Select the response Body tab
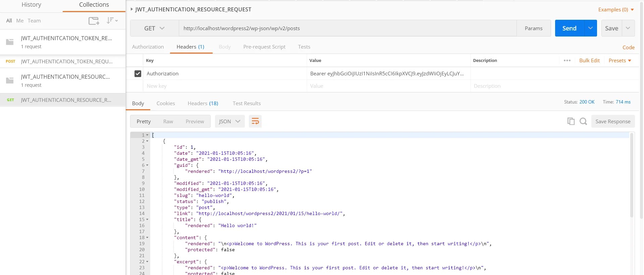Image resolution: width=644 pixels, height=275 pixels. click(x=138, y=104)
